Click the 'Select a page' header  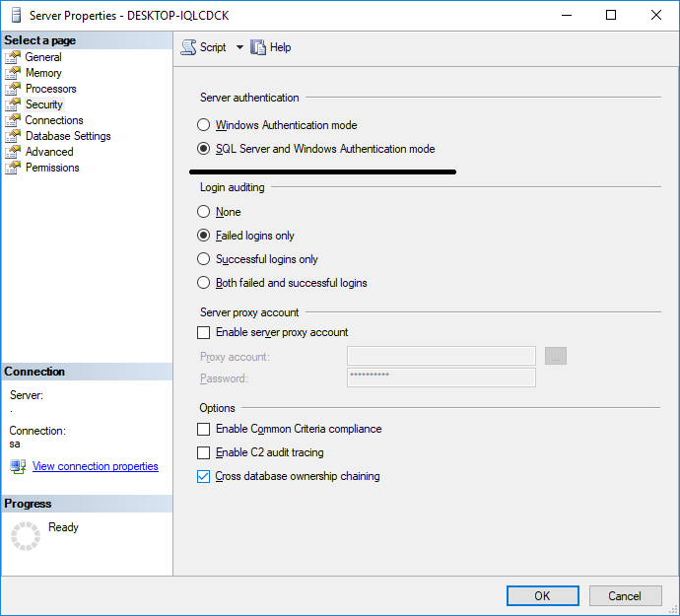click(39, 40)
